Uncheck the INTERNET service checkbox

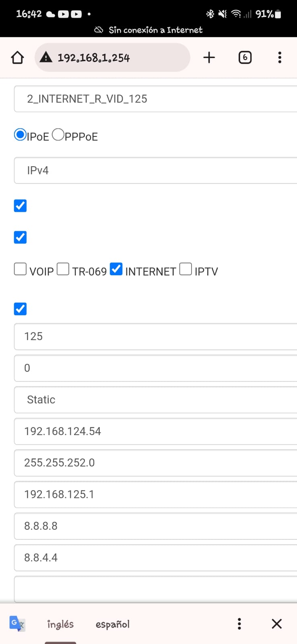point(116,269)
